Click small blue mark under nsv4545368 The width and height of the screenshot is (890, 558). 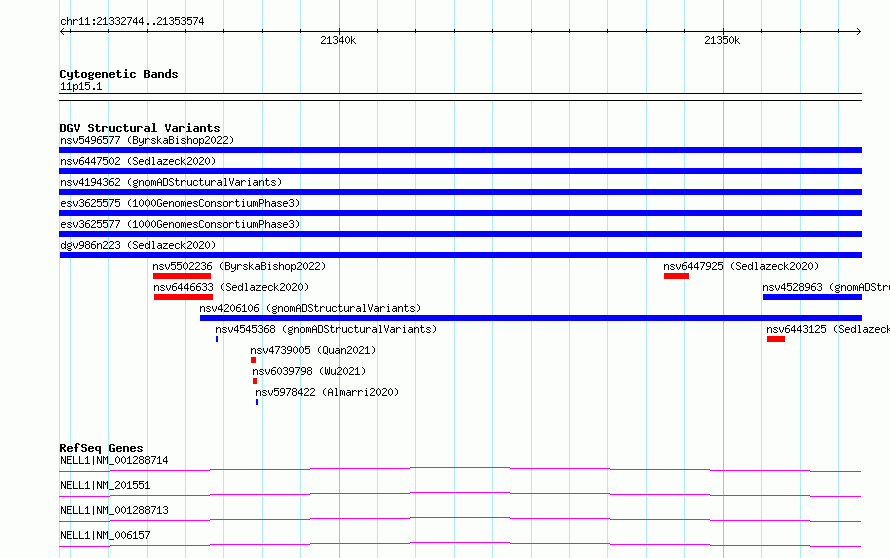[217, 339]
